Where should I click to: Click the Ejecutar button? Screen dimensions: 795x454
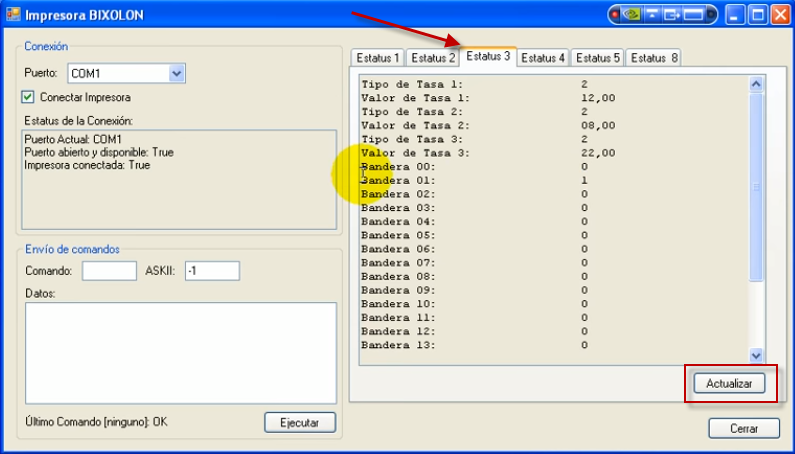pos(300,423)
